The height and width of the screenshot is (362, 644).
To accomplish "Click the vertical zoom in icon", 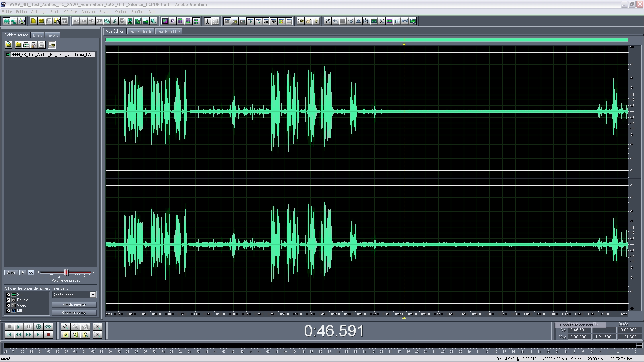I will tap(97, 326).
